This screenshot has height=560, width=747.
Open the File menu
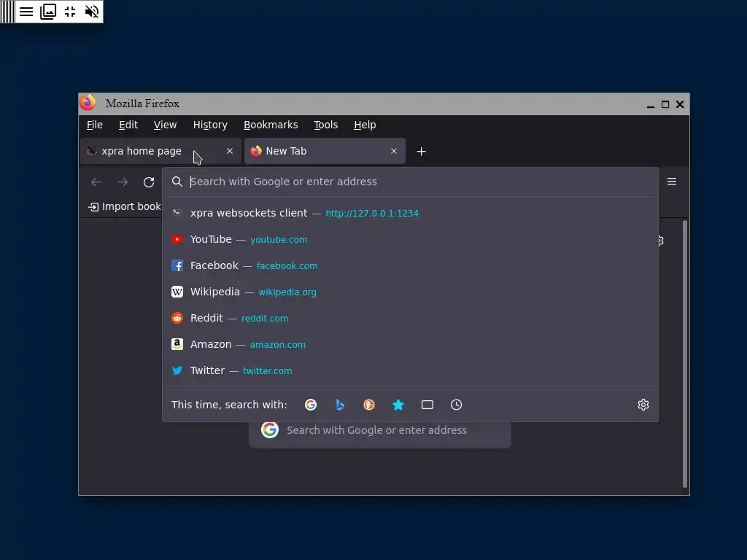(94, 125)
